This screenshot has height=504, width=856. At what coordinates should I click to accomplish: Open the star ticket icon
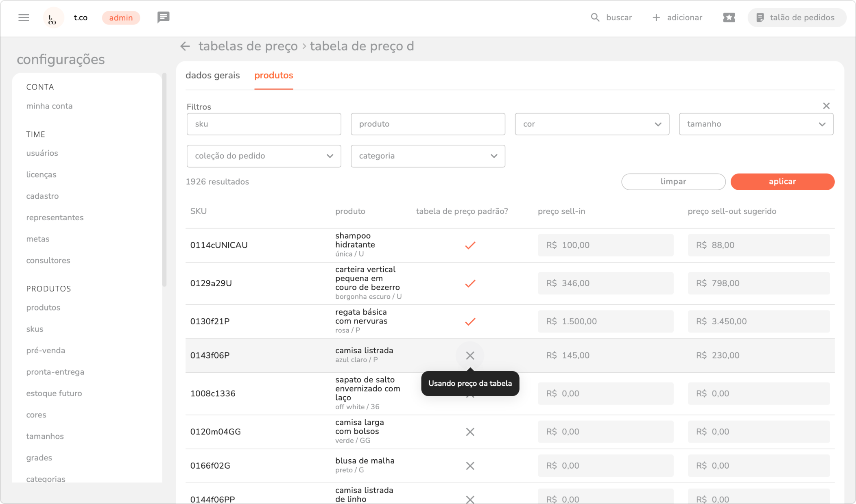(x=729, y=17)
